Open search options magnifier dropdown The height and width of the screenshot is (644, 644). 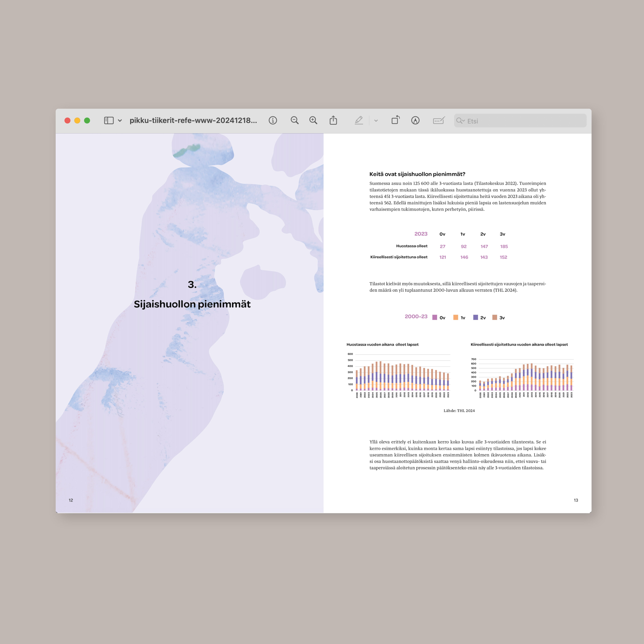pyautogui.click(x=460, y=121)
